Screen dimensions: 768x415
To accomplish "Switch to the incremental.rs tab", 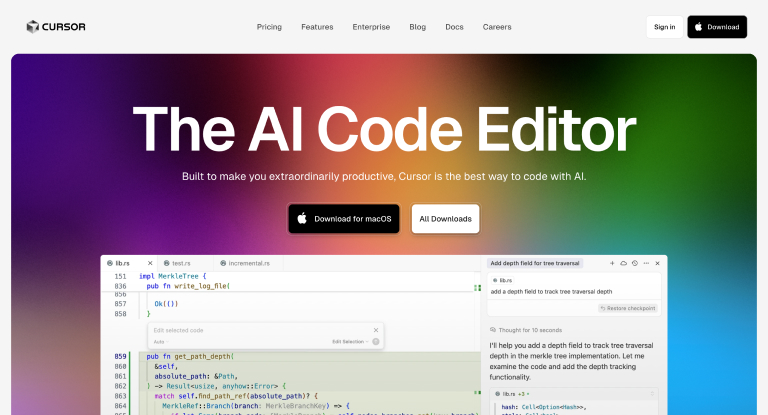I will pos(249,263).
